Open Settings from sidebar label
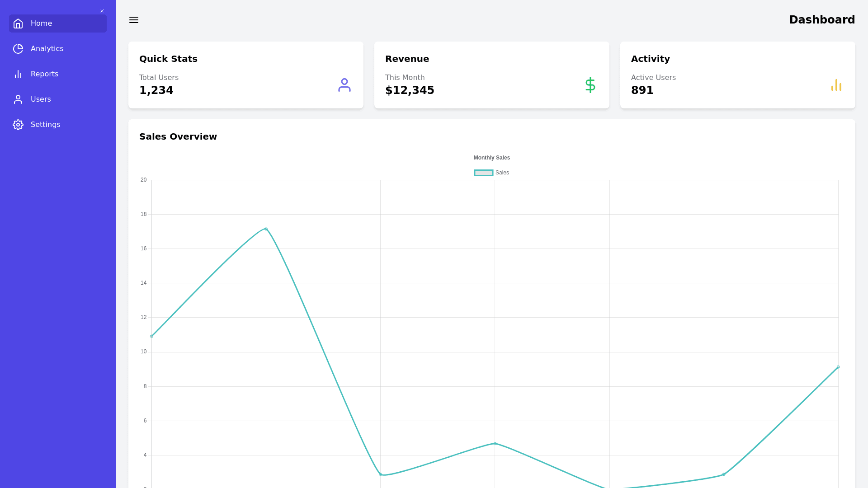Image resolution: width=868 pixels, height=488 pixels. pos(45,125)
